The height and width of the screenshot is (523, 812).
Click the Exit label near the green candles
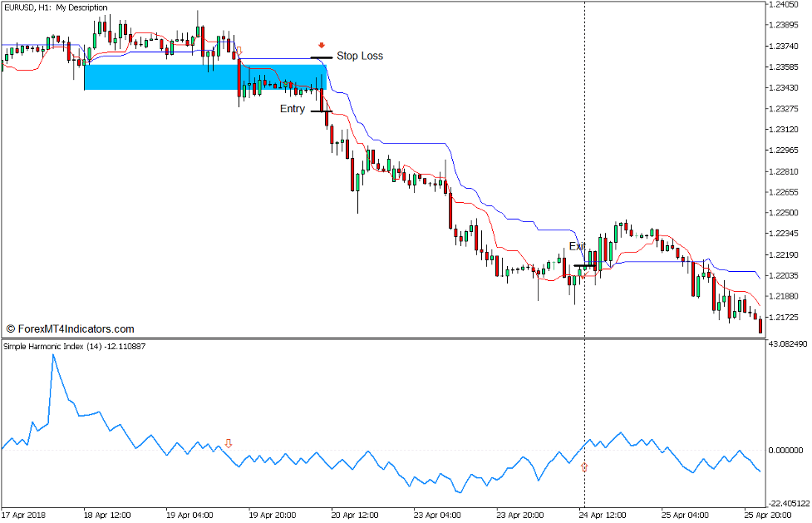point(576,246)
